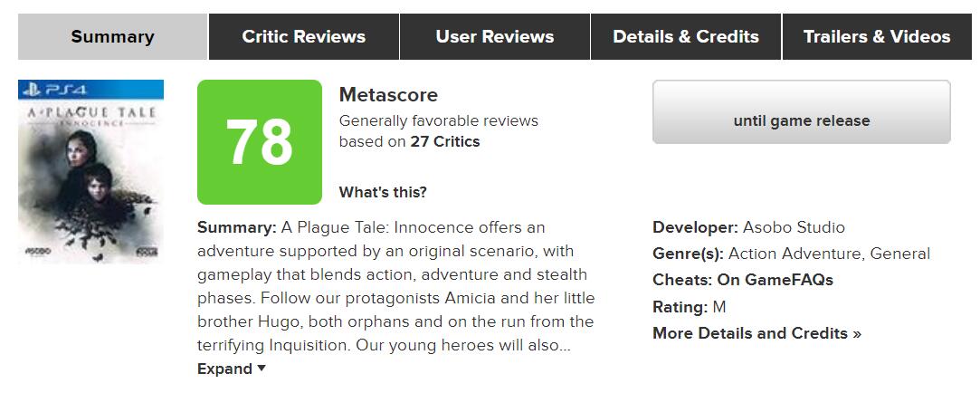
Task: Click the M rating value
Action: click(719, 307)
